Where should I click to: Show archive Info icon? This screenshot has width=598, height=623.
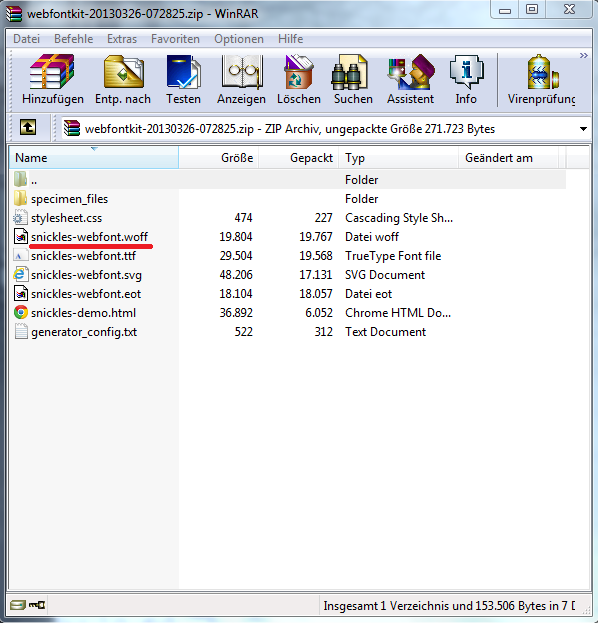466,72
